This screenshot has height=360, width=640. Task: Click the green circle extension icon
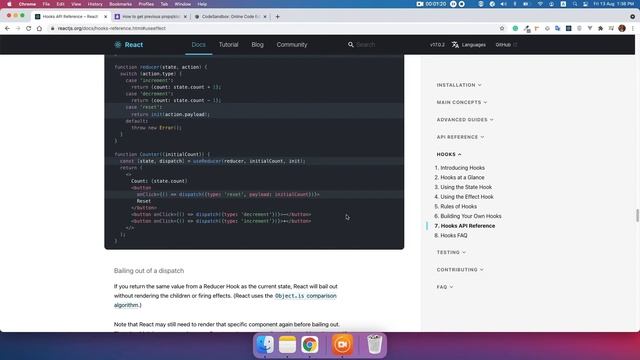(x=515, y=28)
